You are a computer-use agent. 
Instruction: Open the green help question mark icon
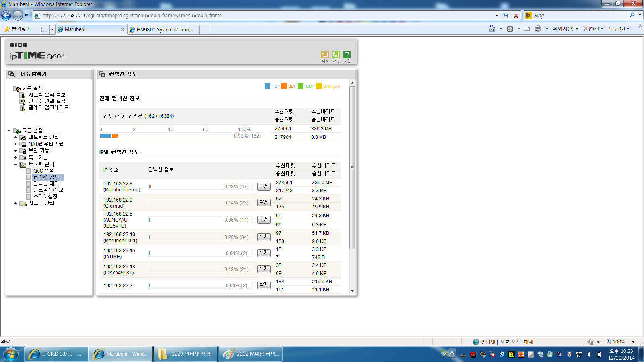(x=347, y=54)
